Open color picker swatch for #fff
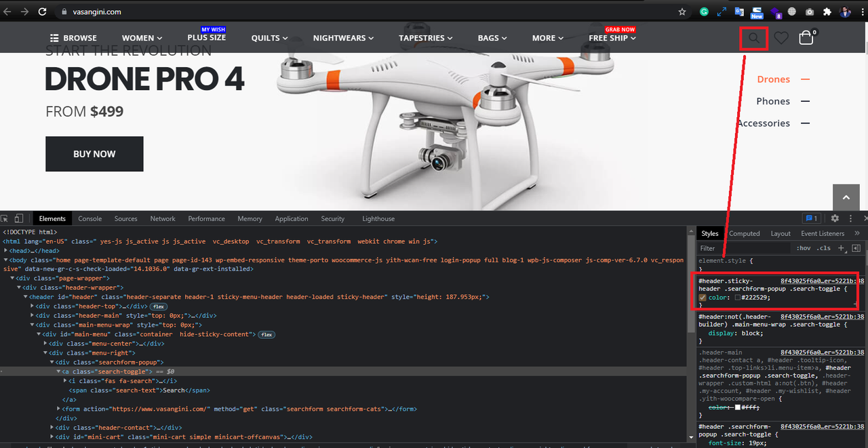Viewport: 868px width, 448px height. pyautogui.click(x=738, y=407)
